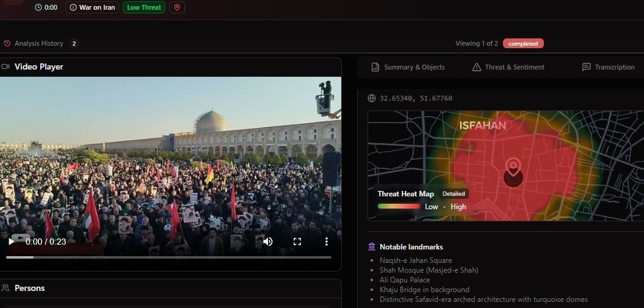Click the warning triangle icon of Threat & Sentiment
This screenshot has width=644, height=308.
click(476, 67)
